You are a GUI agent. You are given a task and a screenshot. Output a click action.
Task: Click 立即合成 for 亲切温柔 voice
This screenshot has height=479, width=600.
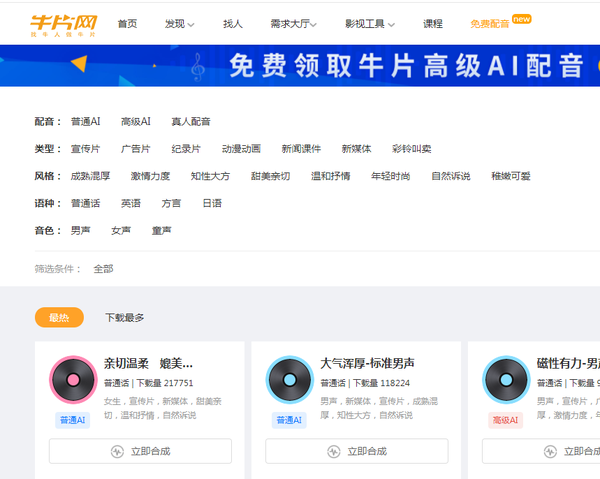coord(140,451)
